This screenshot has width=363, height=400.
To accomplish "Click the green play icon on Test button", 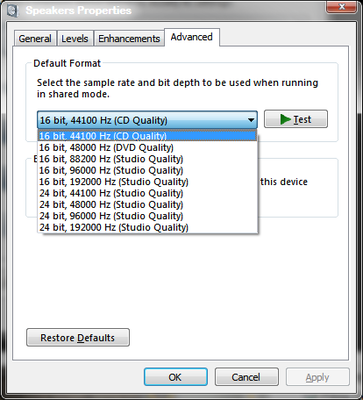I will click(x=286, y=119).
